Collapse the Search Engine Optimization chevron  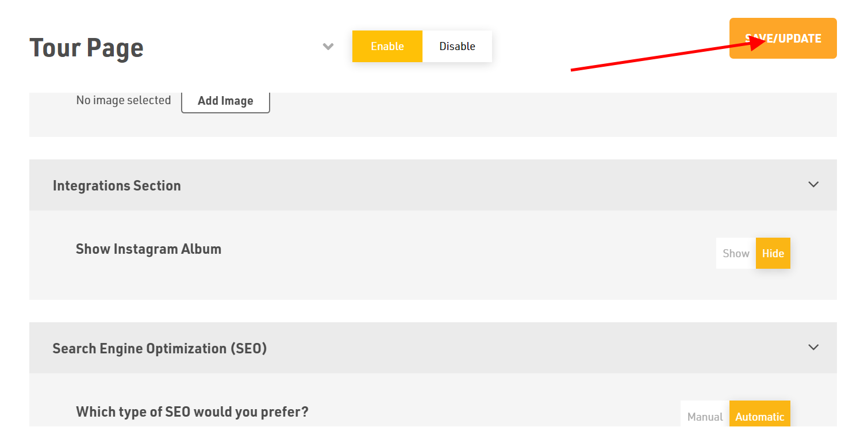813,348
